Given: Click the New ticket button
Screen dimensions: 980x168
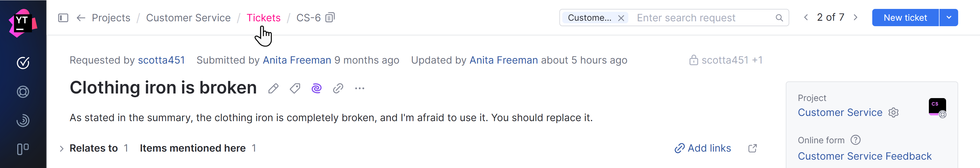Looking at the screenshot, I should click(x=905, y=18).
